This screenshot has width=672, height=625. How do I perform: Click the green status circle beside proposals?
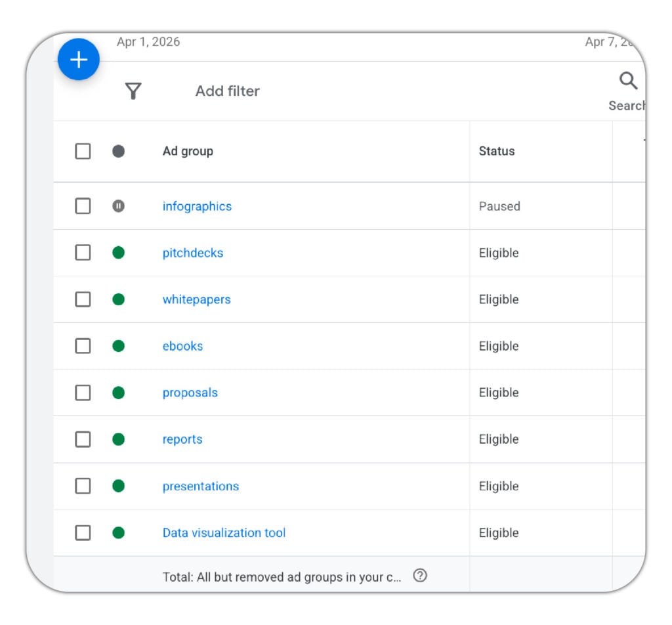tap(118, 393)
